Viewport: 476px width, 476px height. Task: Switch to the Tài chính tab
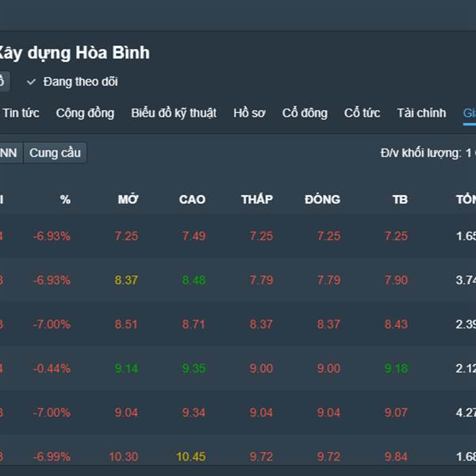click(x=421, y=113)
